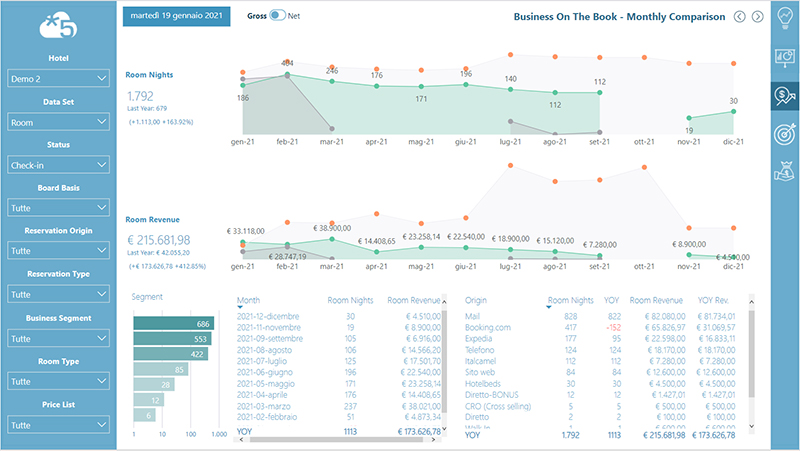Expand the Reservation Type dropdown
This screenshot has width=800, height=451.
click(x=58, y=294)
